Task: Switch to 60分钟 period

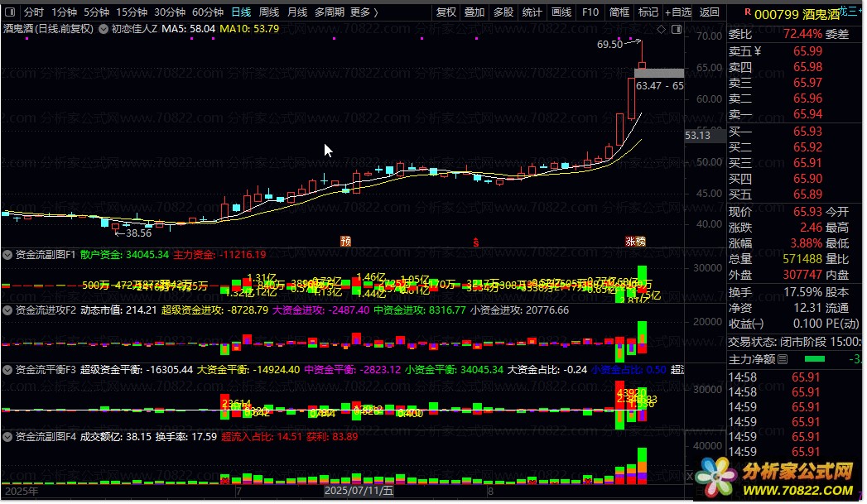Action: click(x=208, y=12)
